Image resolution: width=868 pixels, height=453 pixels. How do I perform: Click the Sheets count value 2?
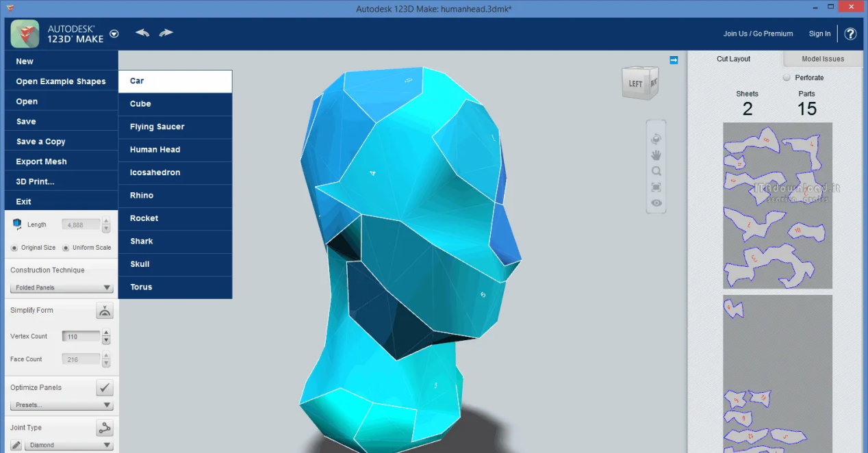(x=748, y=109)
